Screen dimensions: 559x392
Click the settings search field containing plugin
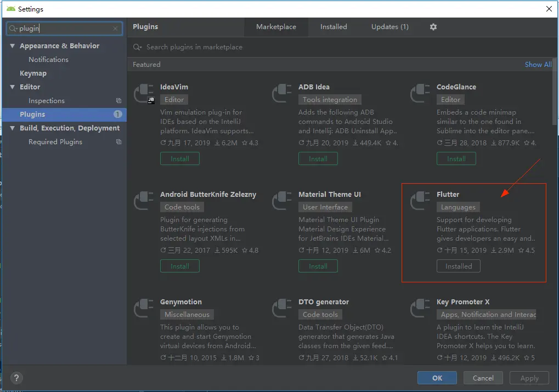coord(64,29)
